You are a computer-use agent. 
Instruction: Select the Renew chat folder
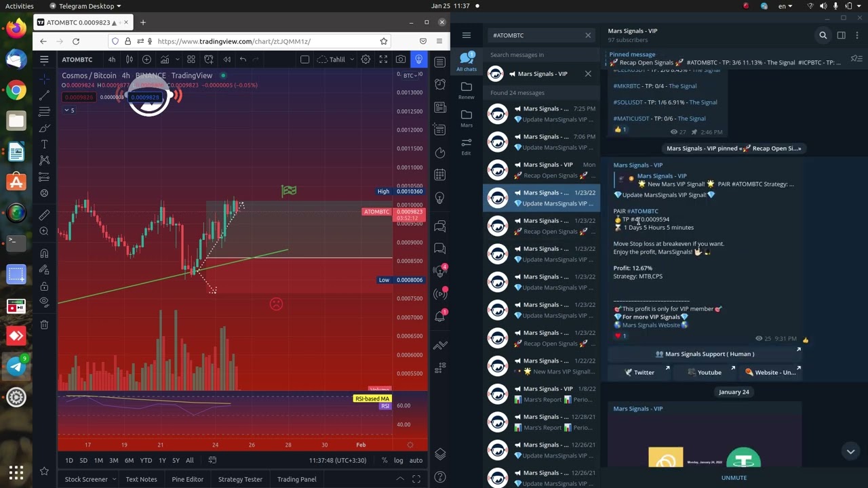pyautogui.click(x=467, y=90)
